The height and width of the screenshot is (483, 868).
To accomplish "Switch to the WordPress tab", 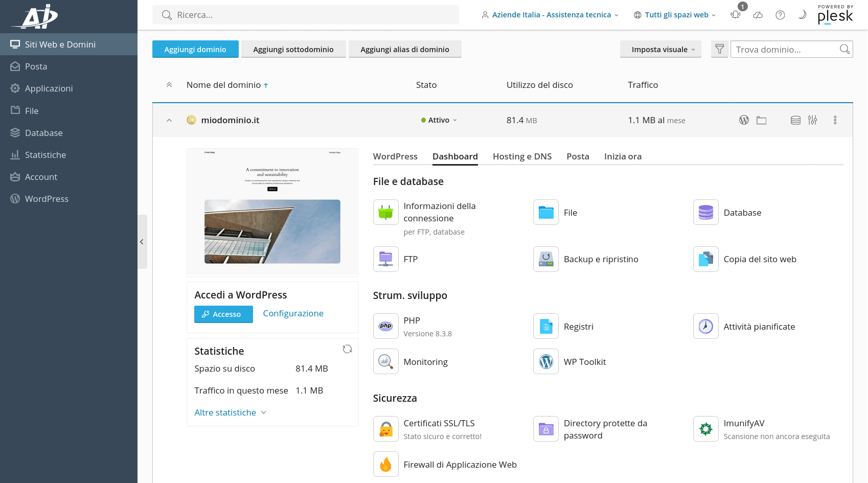I will [x=395, y=156].
